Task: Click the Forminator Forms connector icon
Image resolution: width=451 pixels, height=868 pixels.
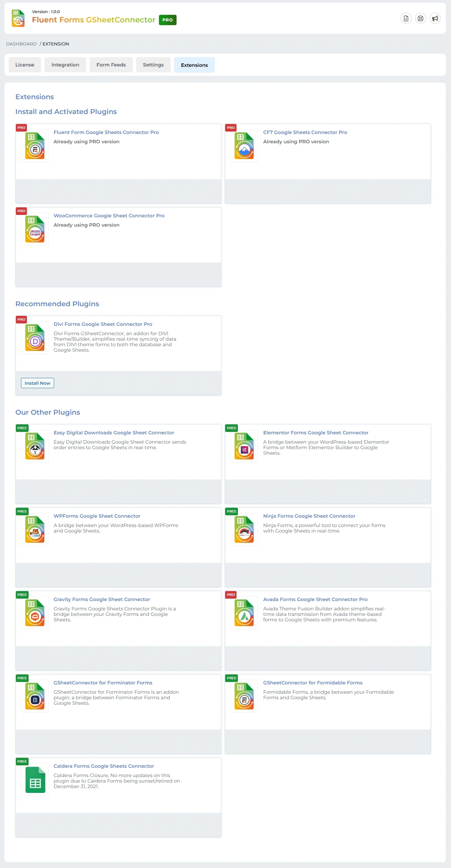Action: [x=35, y=696]
